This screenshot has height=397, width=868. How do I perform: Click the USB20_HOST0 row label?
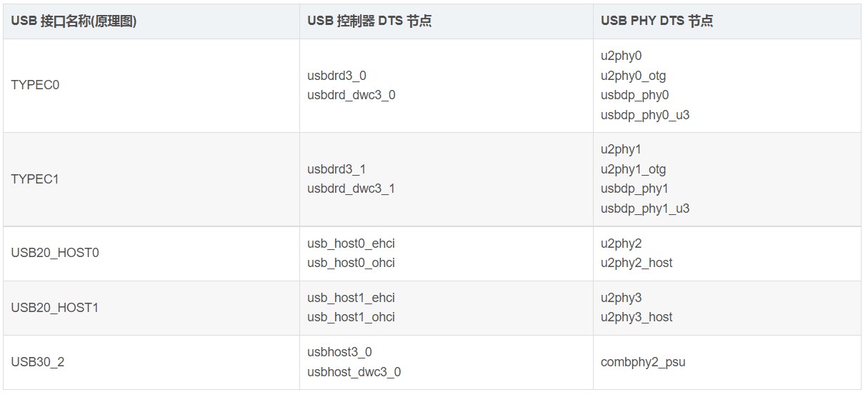(x=55, y=253)
